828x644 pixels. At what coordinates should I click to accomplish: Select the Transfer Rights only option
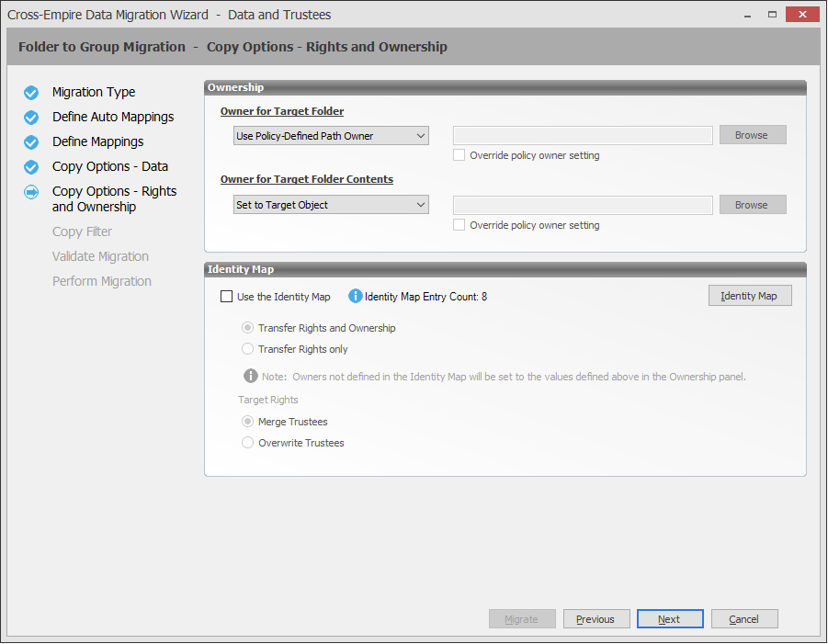coord(247,349)
